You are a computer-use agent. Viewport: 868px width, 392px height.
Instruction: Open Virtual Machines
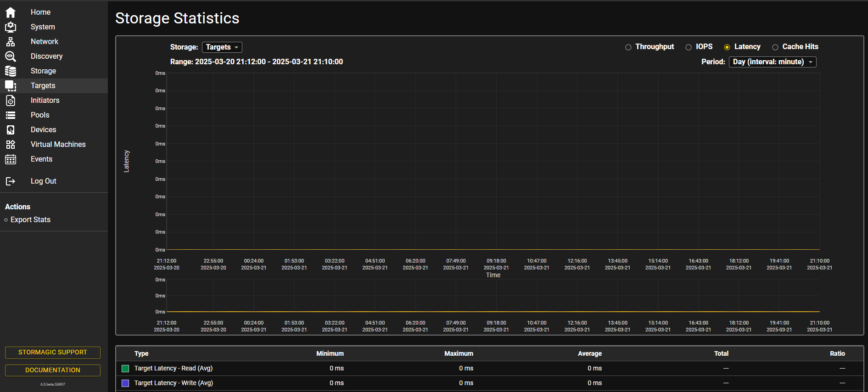(x=58, y=145)
